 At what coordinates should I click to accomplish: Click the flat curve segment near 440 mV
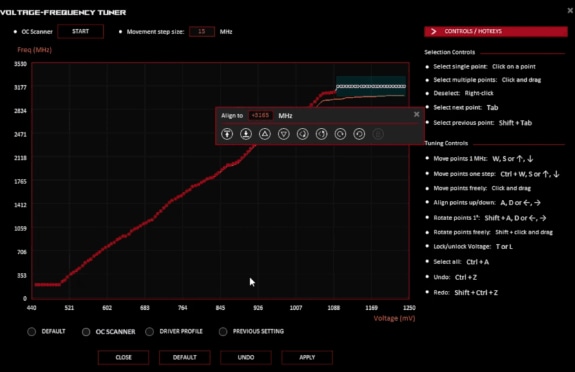47,285
